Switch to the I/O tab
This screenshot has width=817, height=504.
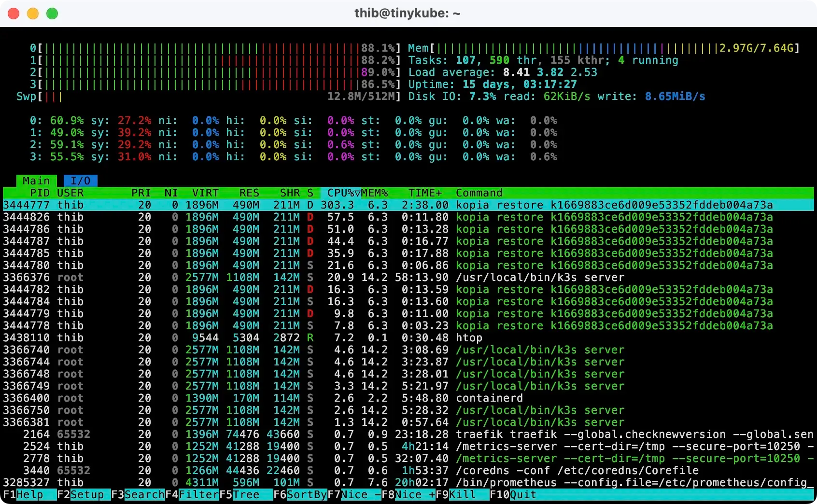(x=80, y=181)
